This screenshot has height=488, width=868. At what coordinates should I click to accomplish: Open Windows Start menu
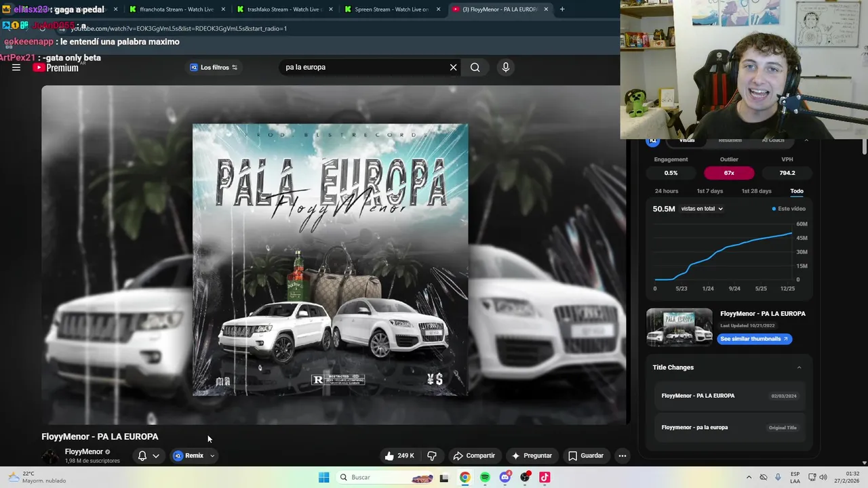[324, 477]
